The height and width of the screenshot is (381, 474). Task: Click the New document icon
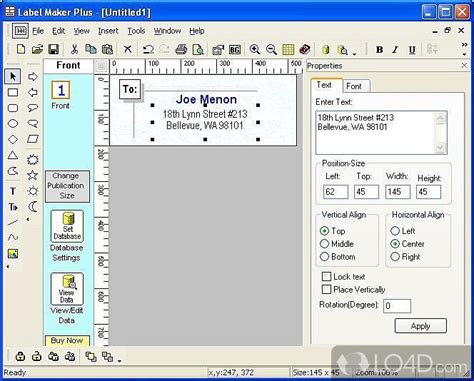tap(21, 49)
